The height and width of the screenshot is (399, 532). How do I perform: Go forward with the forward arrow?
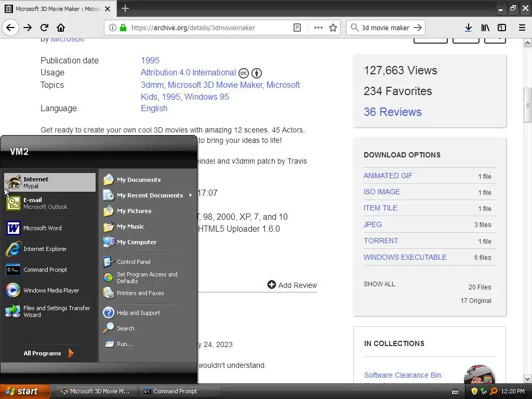[x=28, y=28]
